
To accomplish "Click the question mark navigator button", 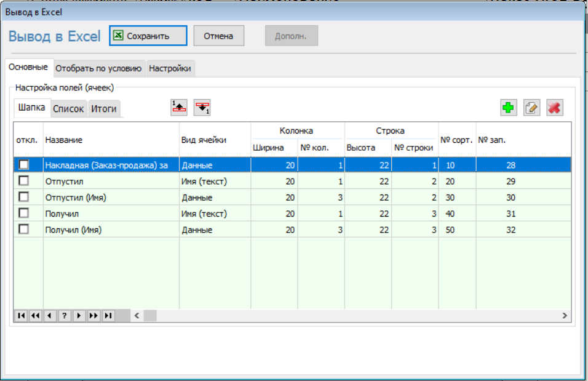I will tap(65, 316).
